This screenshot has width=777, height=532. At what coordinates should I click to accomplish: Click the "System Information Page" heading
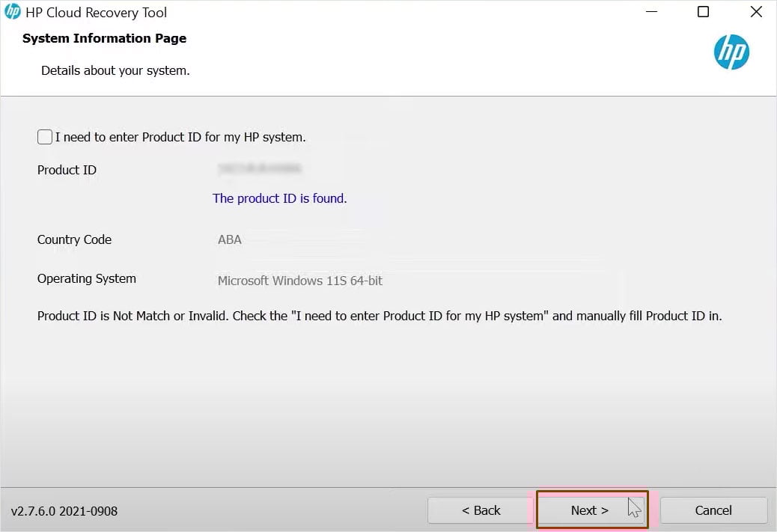[105, 38]
